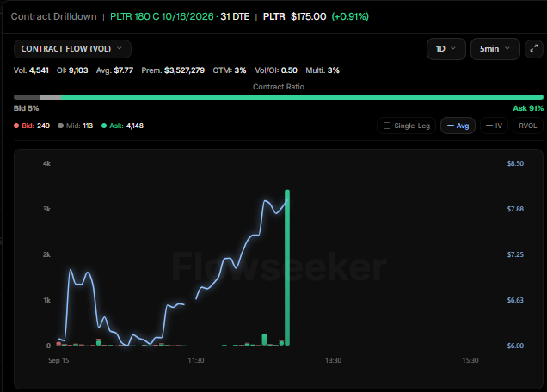Click the Prem: $3,527,279 stat
547x392 pixels.
pos(173,70)
